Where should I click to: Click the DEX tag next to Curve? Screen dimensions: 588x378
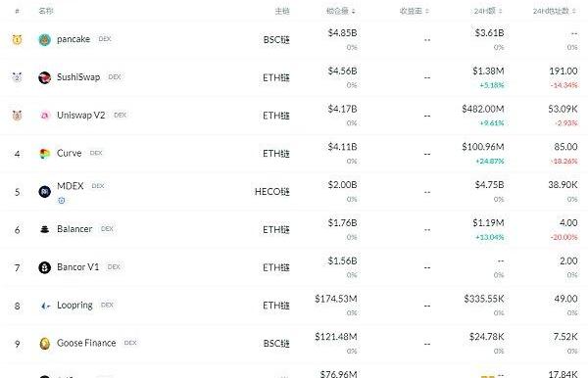pos(96,153)
